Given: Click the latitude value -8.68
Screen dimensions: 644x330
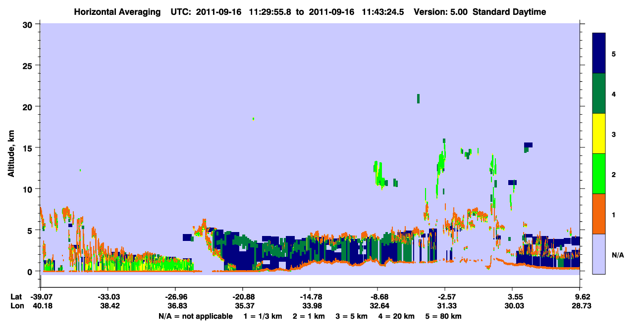Looking at the screenshot, I should pos(377,297).
